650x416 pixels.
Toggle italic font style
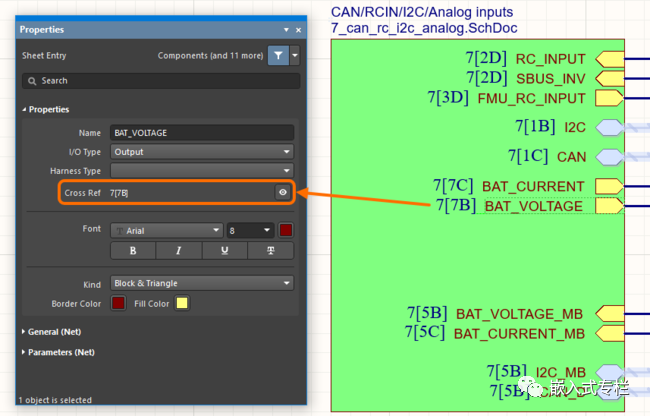coord(179,251)
